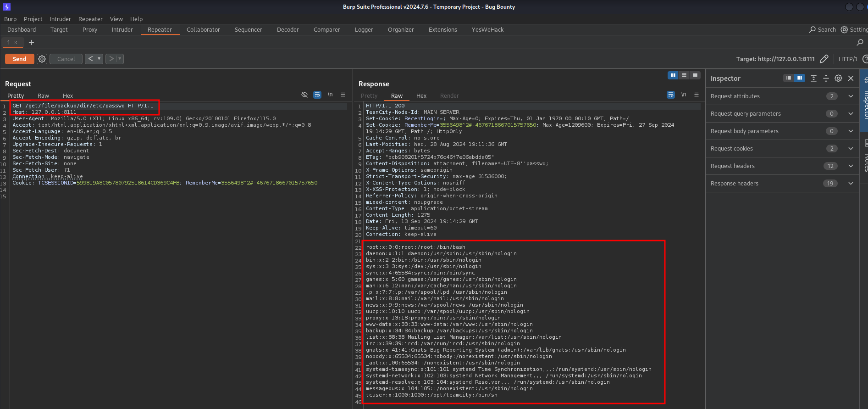The image size is (868, 409).
Task: Collapse all Inspector sections
Action: tap(826, 78)
